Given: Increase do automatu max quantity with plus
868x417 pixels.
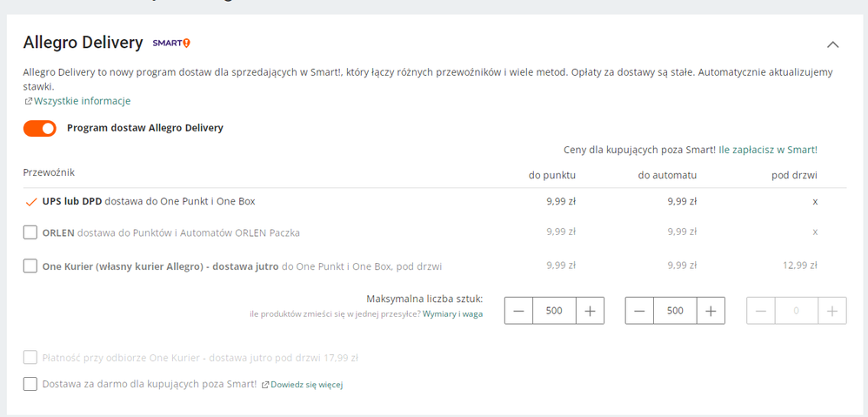Looking at the screenshot, I should (711, 311).
